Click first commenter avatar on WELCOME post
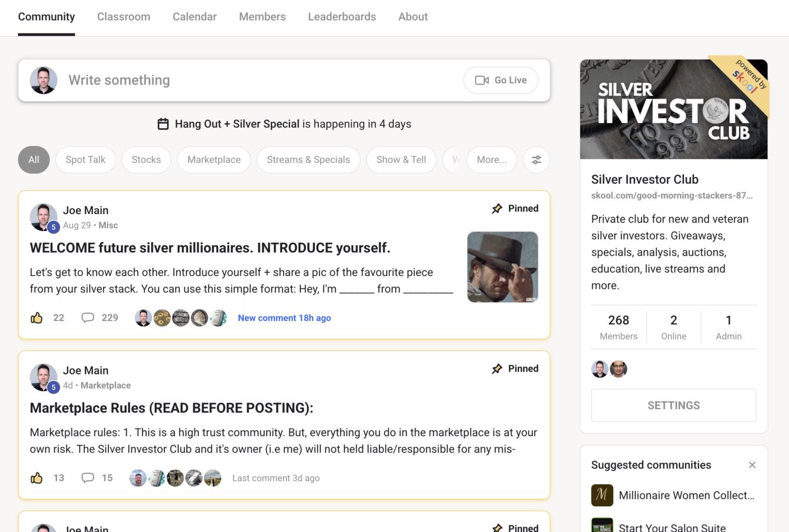The width and height of the screenshot is (789, 532). (x=144, y=318)
